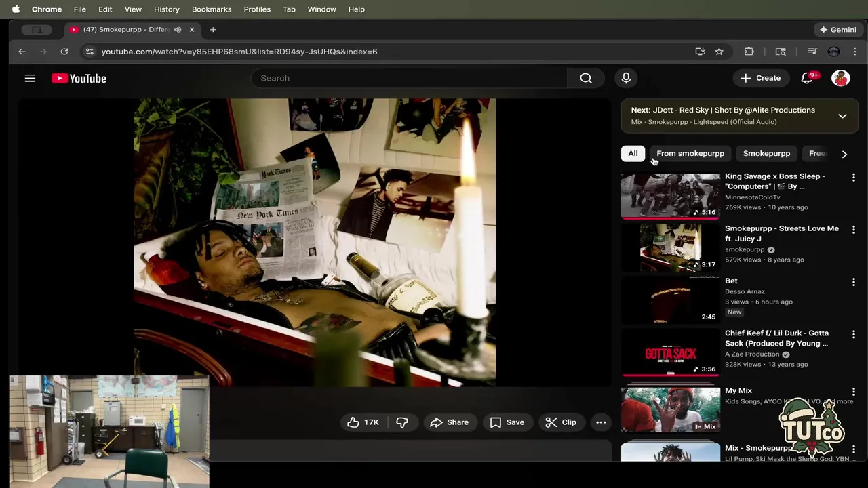Go to the YouTube home logo
Image resolution: width=868 pixels, height=488 pixels.
click(79, 79)
